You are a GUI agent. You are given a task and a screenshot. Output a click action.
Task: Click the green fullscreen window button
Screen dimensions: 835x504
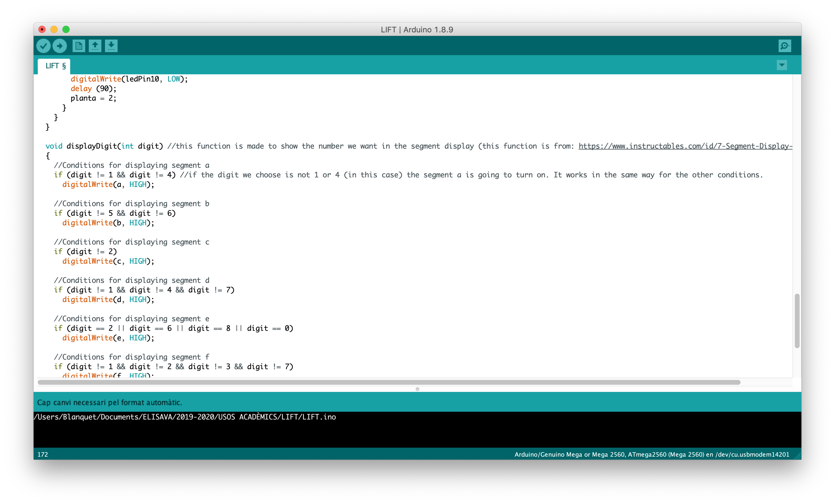pyautogui.click(x=66, y=29)
